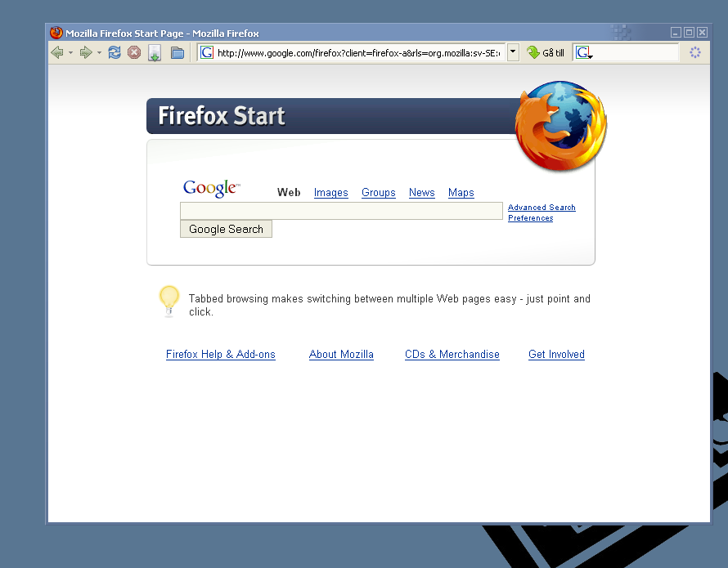Open the CDs & Merchandise link

pos(452,355)
